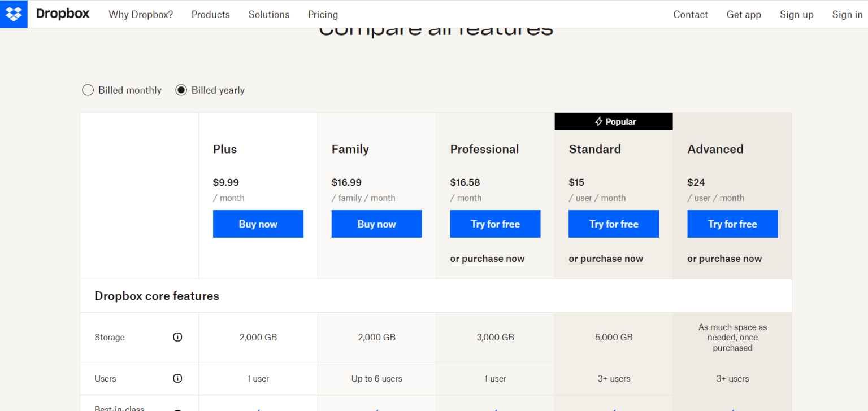Try the Standard plan for free
Image resolution: width=868 pixels, height=411 pixels.
point(613,224)
